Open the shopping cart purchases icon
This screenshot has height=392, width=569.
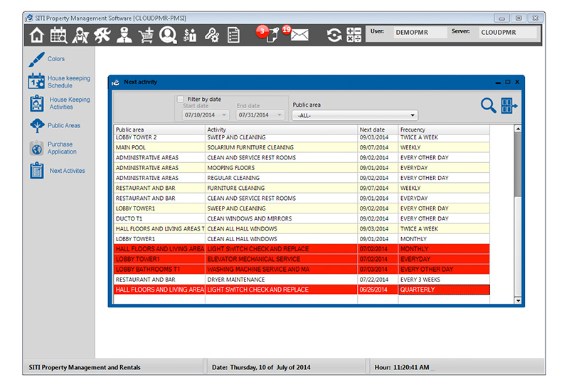(146, 35)
